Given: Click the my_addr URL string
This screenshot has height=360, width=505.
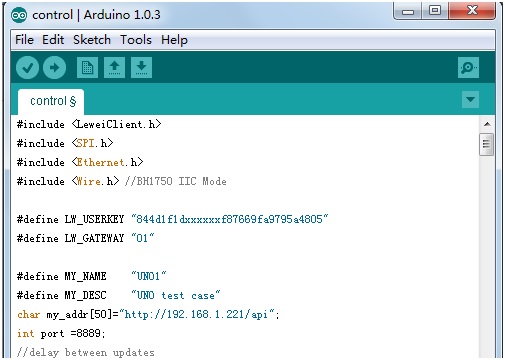Looking at the screenshot, I should pyautogui.click(x=197, y=314).
